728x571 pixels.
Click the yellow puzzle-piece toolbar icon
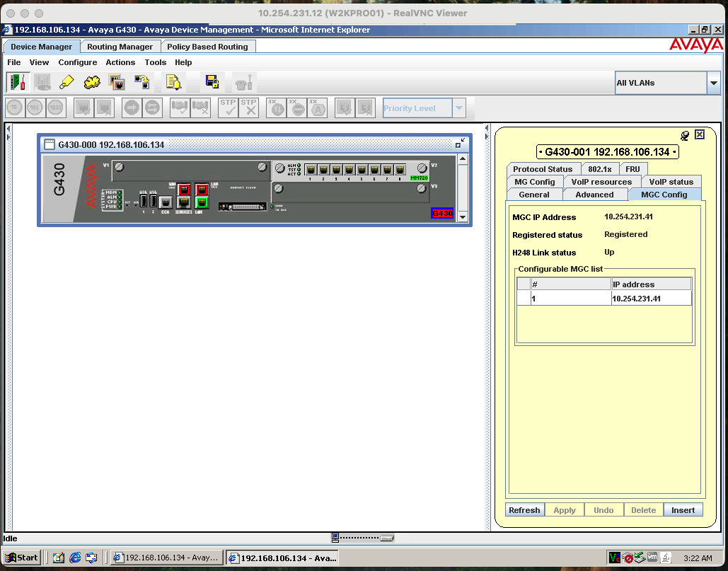[92, 83]
